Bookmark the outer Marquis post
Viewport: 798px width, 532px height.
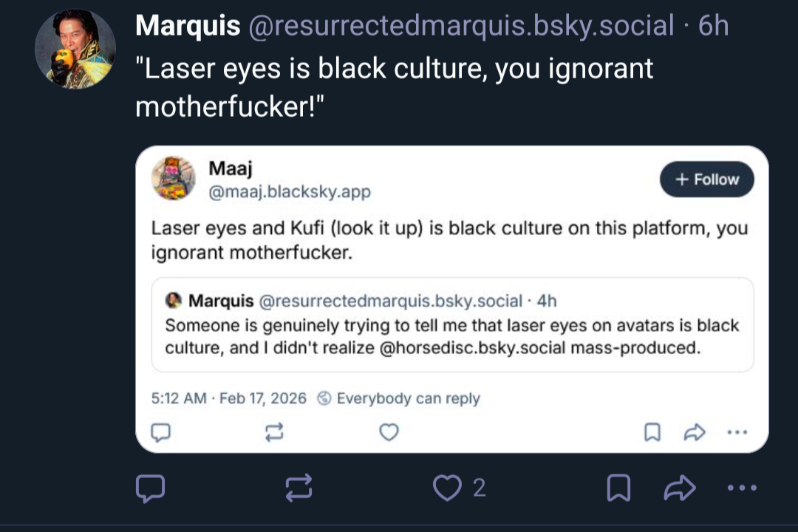click(x=618, y=488)
